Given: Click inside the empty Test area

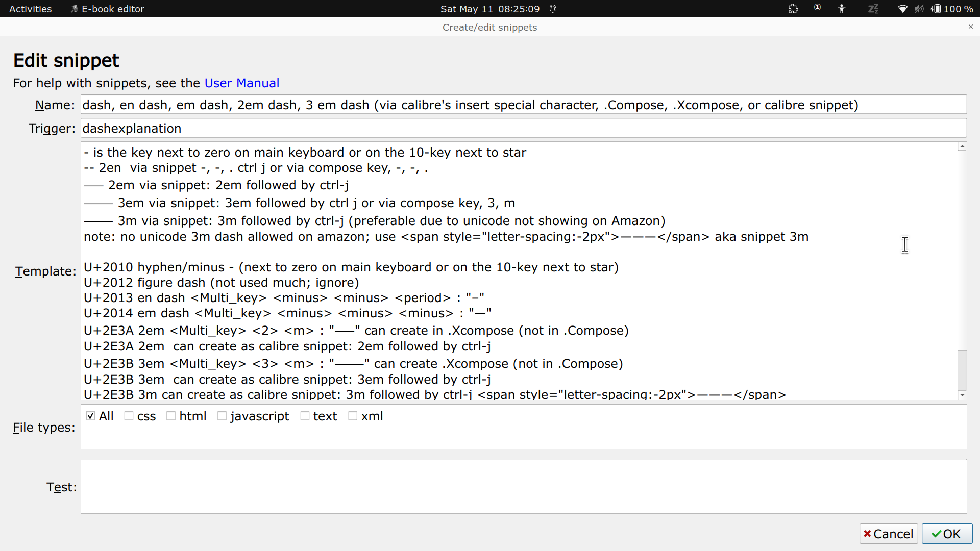Looking at the screenshot, I should click(x=523, y=486).
